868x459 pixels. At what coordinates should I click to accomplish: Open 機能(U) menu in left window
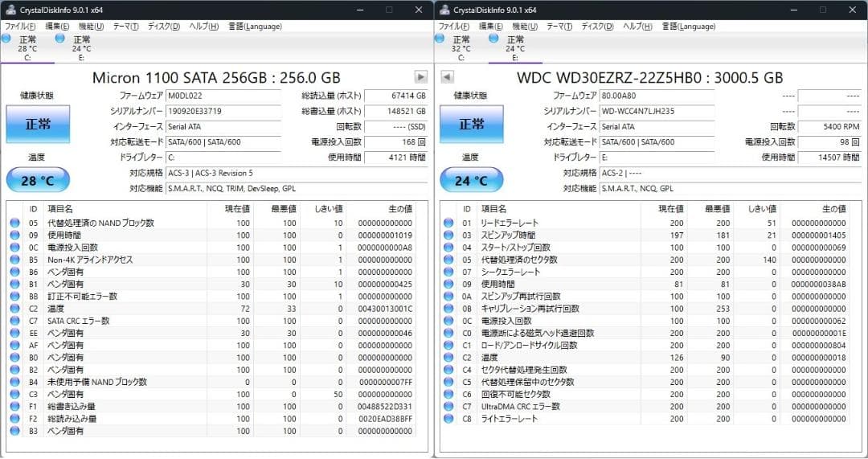pos(91,27)
